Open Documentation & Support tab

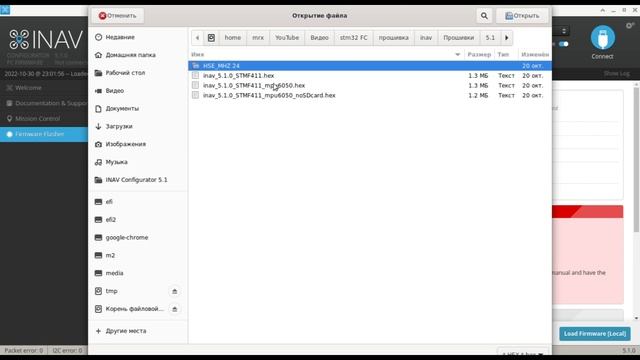click(x=44, y=103)
